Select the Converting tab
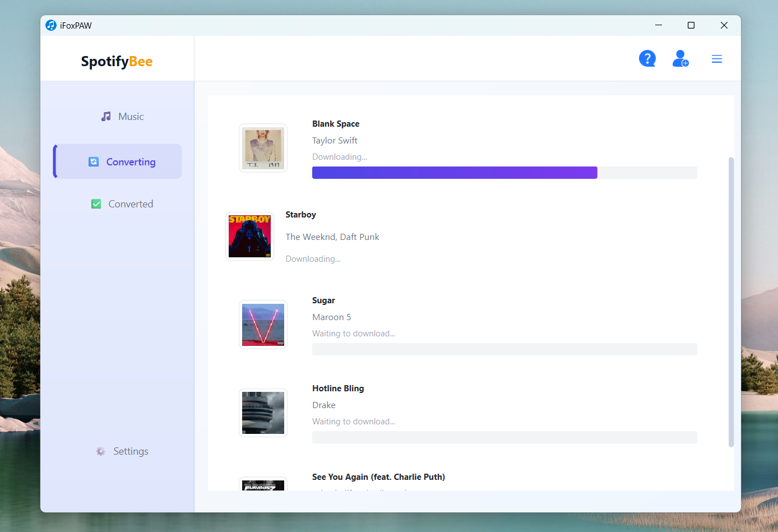778x532 pixels. (x=131, y=162)
